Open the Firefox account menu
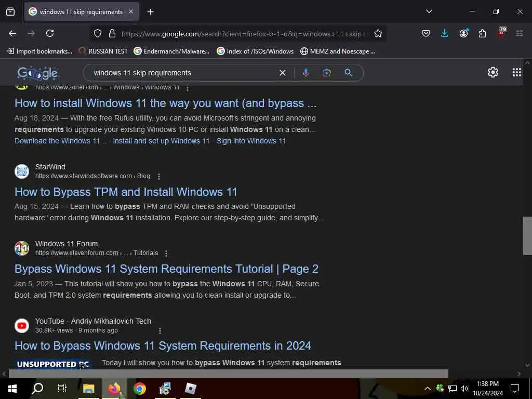Viewport: 532px width, 399px height. (x=463, y=33)
